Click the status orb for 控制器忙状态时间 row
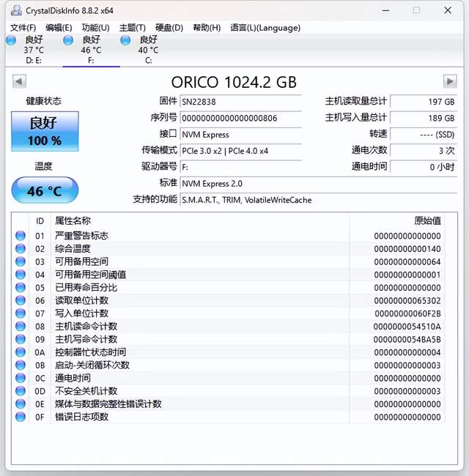Image resolution: width=469 pixels, height=476 pixels. [x=21, y=352]
